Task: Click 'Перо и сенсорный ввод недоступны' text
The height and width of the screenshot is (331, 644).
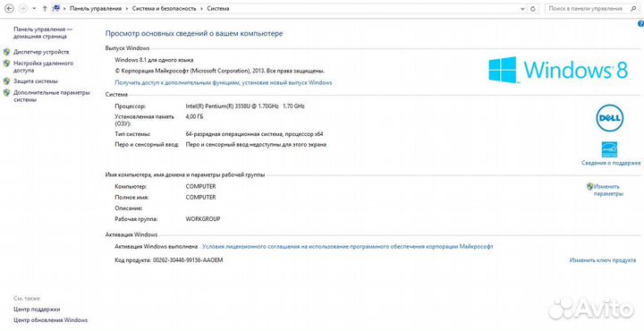Action: click(232, 145)
